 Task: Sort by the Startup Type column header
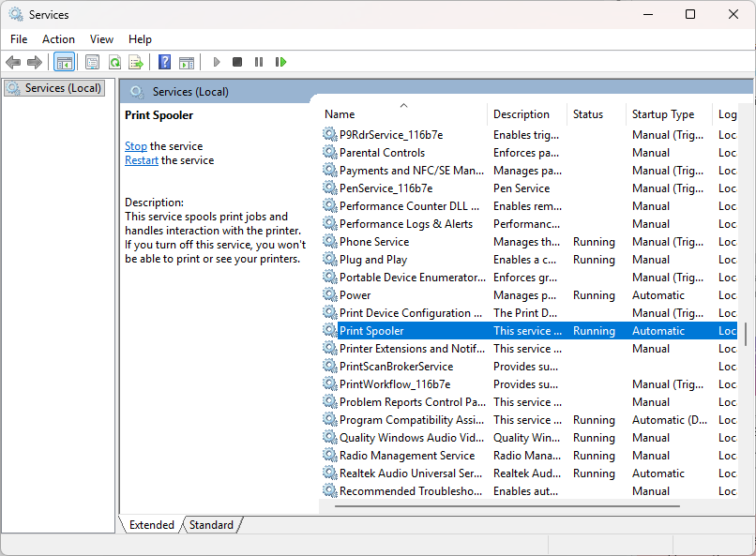(x=668, y=114)
